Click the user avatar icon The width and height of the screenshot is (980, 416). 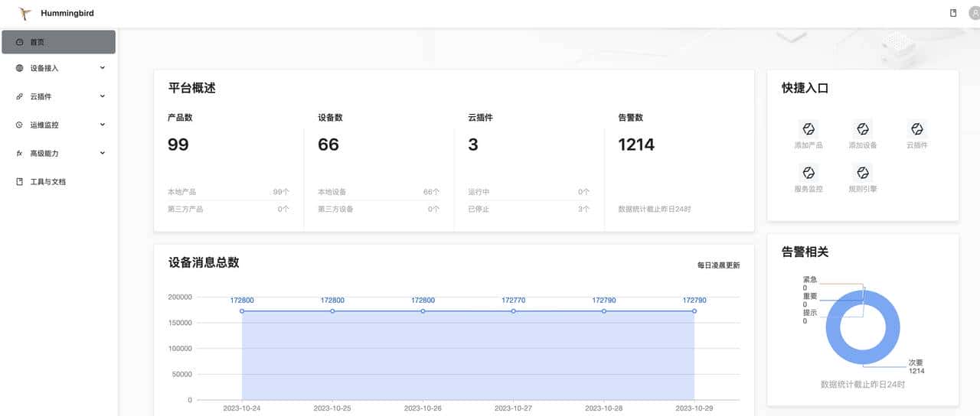[974, 13]
